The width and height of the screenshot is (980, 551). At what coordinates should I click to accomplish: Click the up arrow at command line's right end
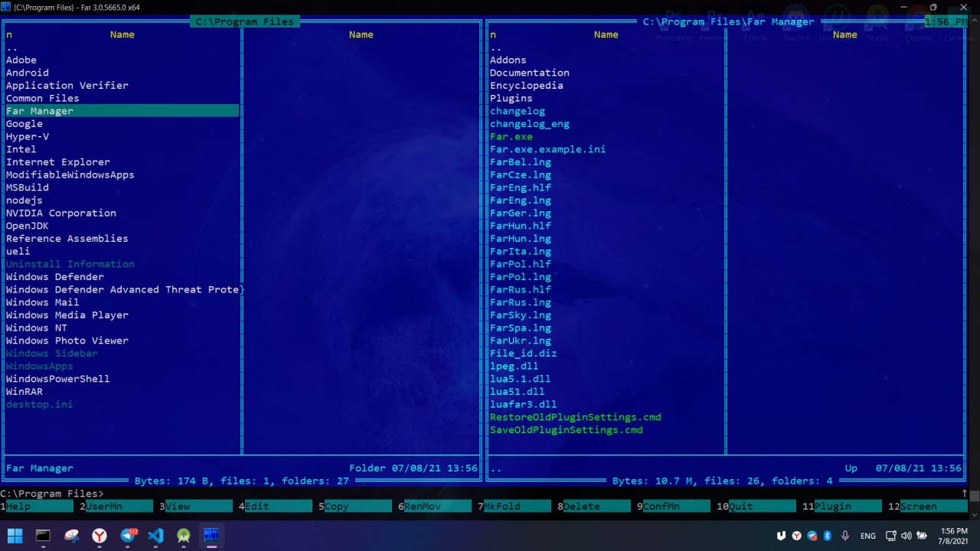(x=965, y=494)
